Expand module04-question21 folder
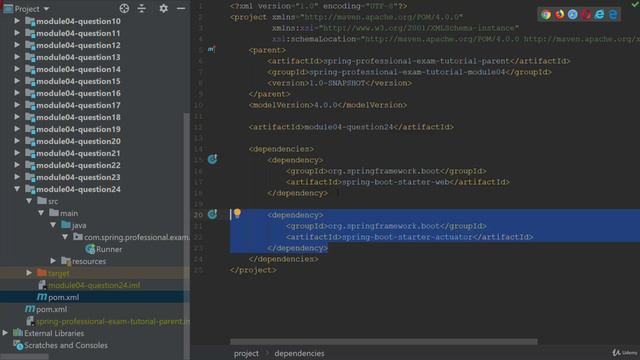This screenshot has height=360, width=640. point(17,153)
